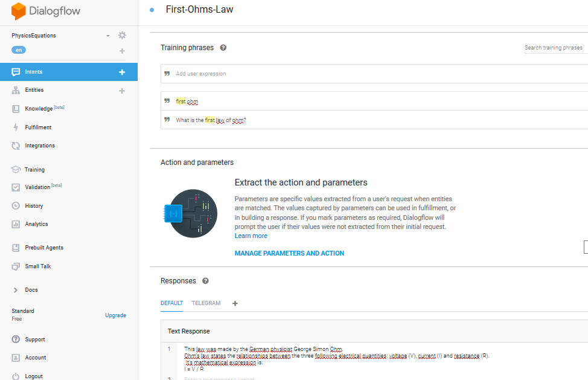
Task: Expand the Docs chevron
Action: pyautogui.click(x=16, y=290)
